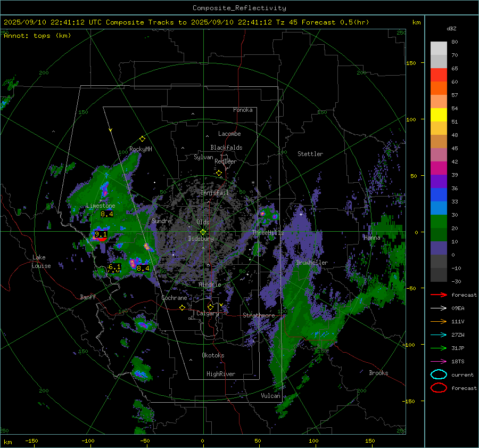The height and width of the screenshot is (448, 479).
Task: Click the Innisfail city label
Action: 214,193
